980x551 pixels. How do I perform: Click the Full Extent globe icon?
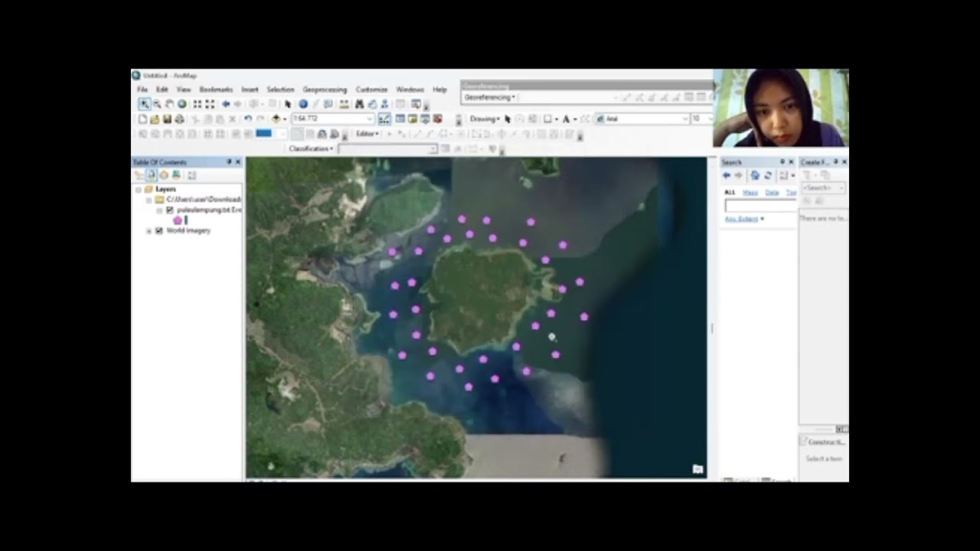182,104
